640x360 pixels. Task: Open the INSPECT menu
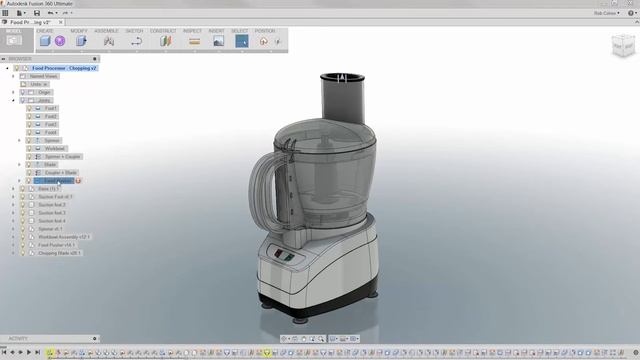[x=192, y=31]
